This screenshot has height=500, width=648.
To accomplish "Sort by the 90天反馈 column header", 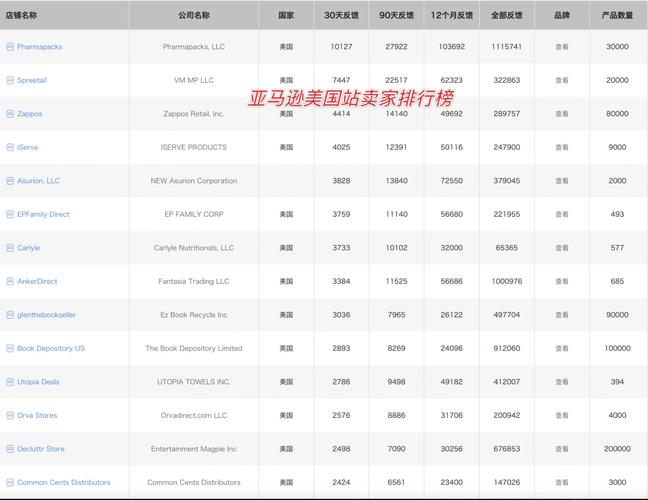I will coord(396,15).
